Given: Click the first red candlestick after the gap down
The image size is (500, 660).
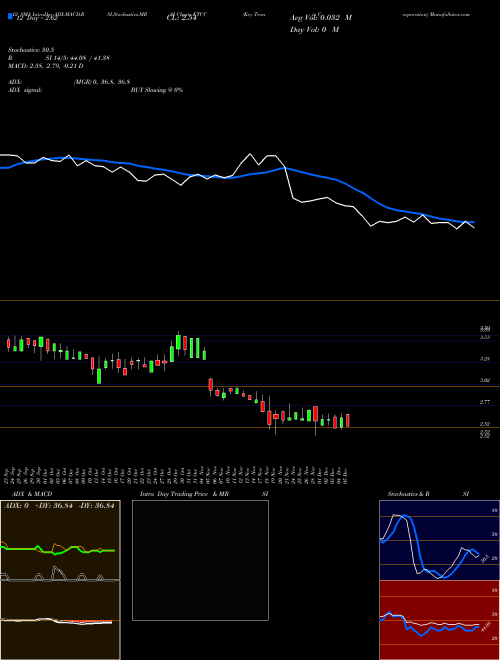Looking at the screenshot, I should click(210, 386).
